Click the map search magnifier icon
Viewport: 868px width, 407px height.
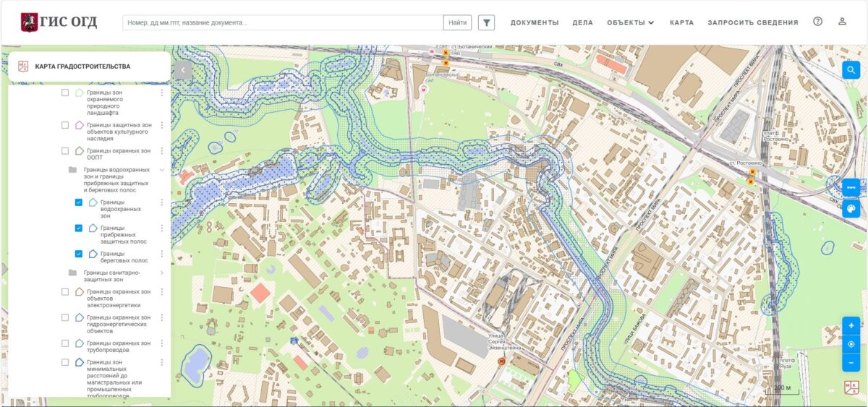pyautogui.click(x=851, y=70)
